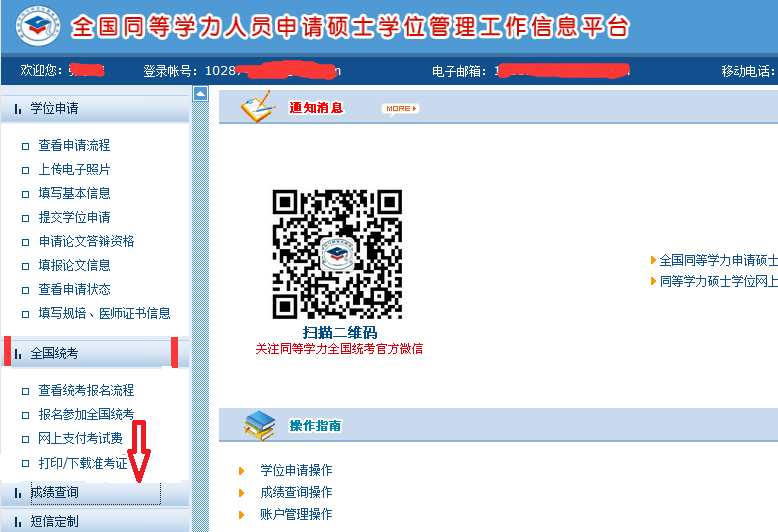The height and width of the screenshot is (532, 778).
Task: Click the 移动电话 label in the info bar
Action: coord(748,71)
